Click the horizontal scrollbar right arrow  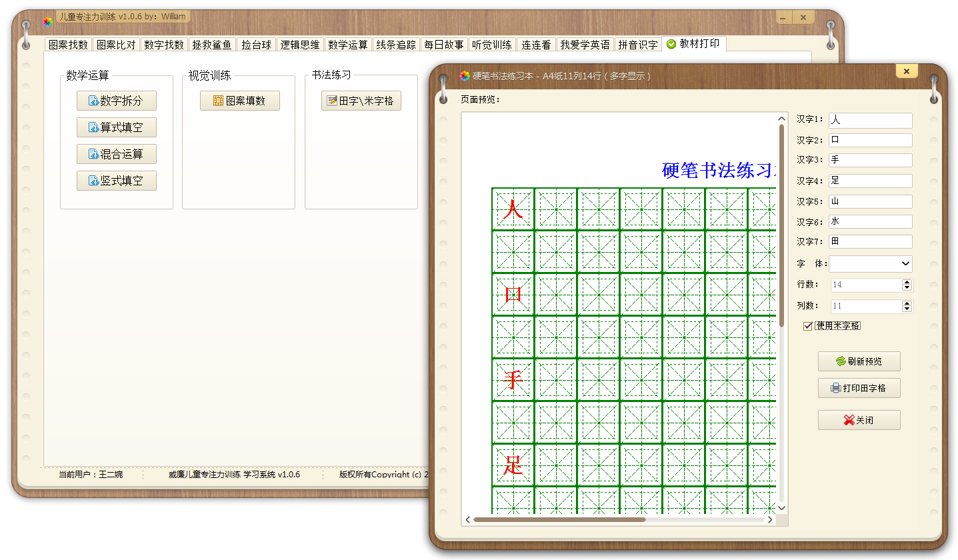tap(770, 519)
